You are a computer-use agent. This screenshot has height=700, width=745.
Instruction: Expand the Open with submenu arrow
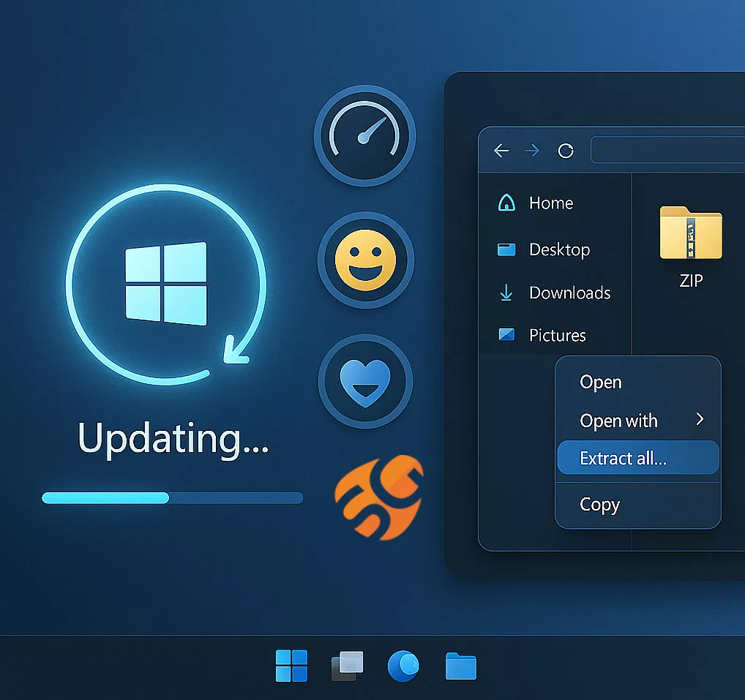[x=700, y=419]
